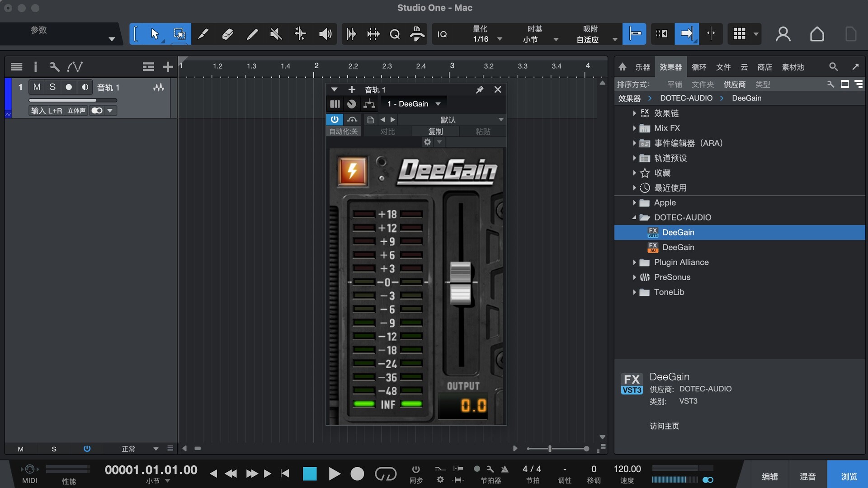Select the Listen speaker tool
The image size is (868, 488).
325,34
